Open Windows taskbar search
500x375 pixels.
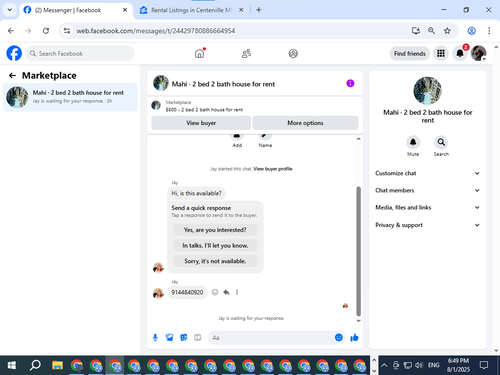tap(35, 365)
